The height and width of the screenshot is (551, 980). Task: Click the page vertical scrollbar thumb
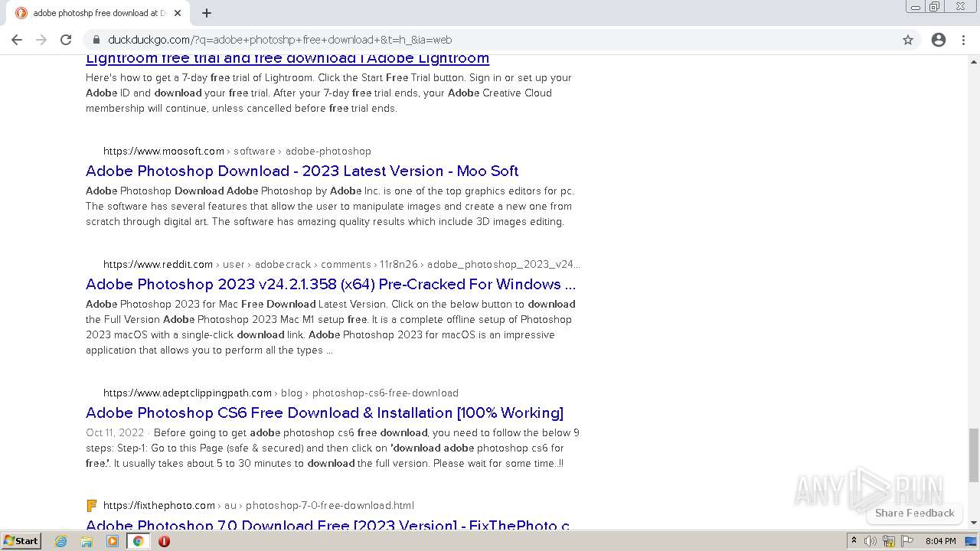point(974,456)
